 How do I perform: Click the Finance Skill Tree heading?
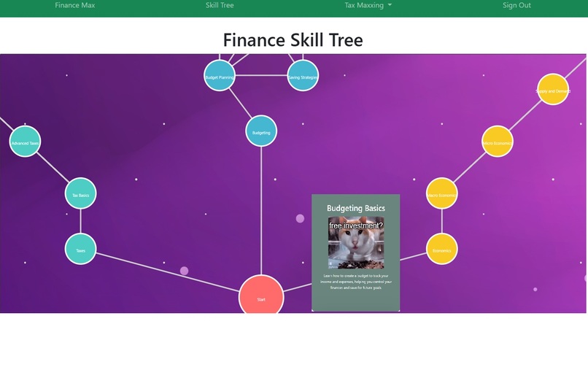tap(293, 39)
